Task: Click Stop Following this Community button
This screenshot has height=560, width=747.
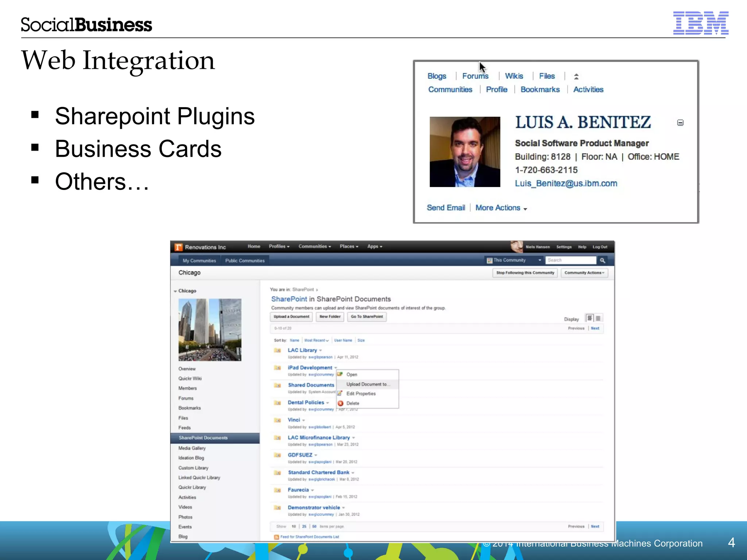Action: (525, 273)
